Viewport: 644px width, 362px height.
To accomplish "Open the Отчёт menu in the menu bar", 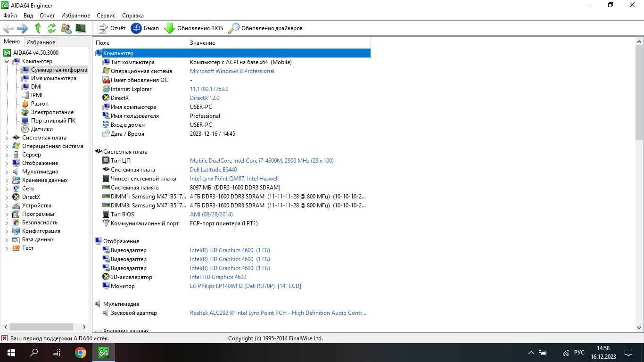I will (47, 16).
